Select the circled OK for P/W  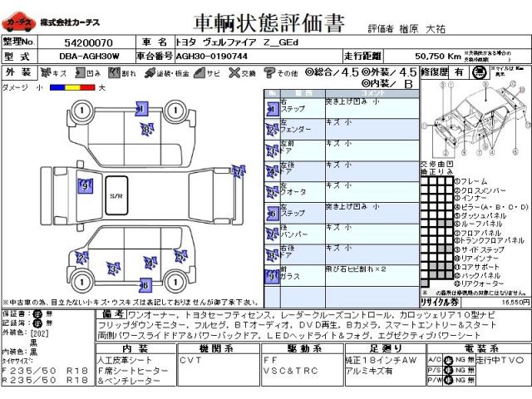[x=449, y=380]
